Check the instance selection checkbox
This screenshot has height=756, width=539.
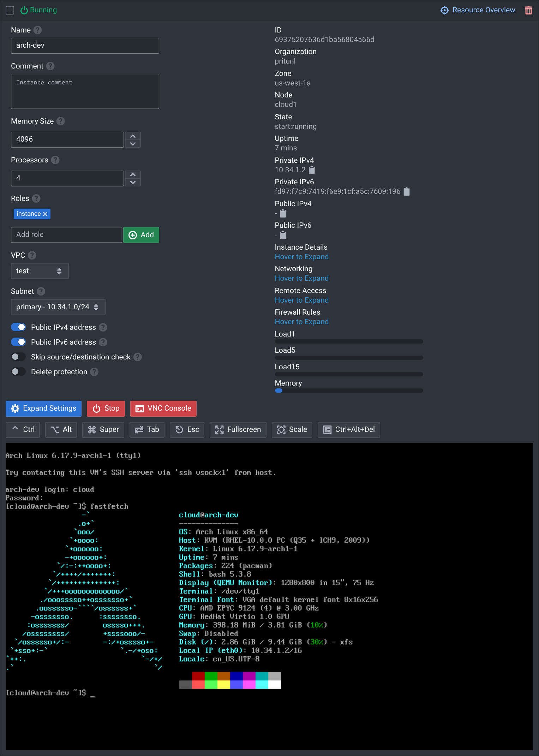(x=10, y=10)
